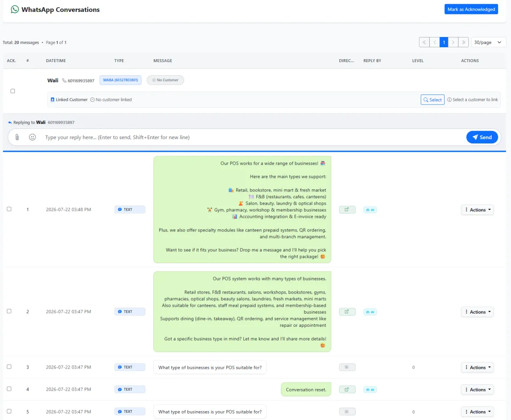
Task: Click the contact name 'Wali' in header row
Action: point(53,80)
